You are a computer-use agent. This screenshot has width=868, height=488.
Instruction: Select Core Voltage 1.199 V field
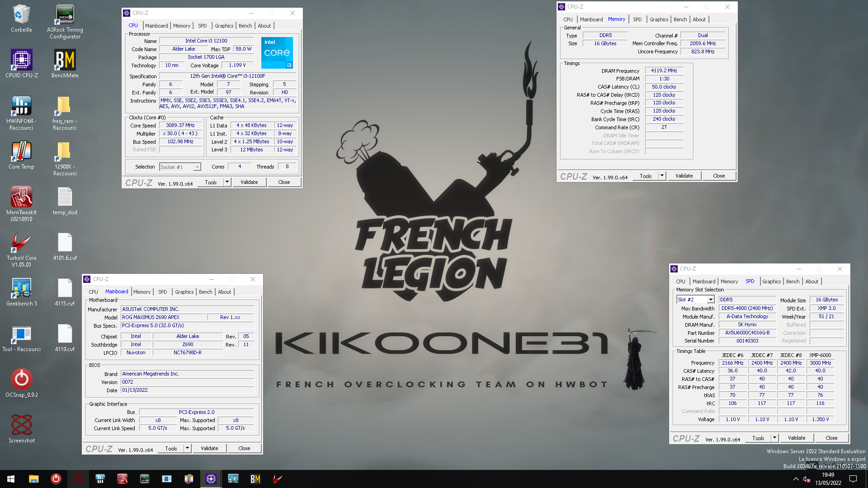point(237,65)
